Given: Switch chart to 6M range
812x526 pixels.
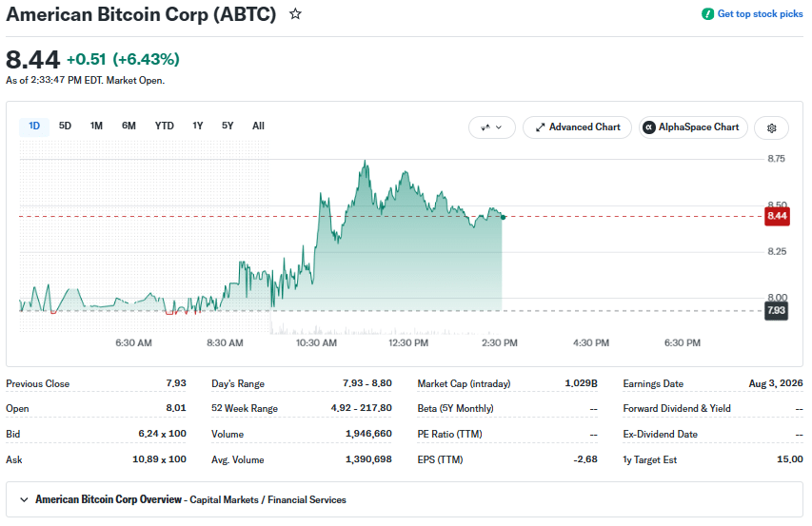Looking at the screenshot, I should coord(129,127).
